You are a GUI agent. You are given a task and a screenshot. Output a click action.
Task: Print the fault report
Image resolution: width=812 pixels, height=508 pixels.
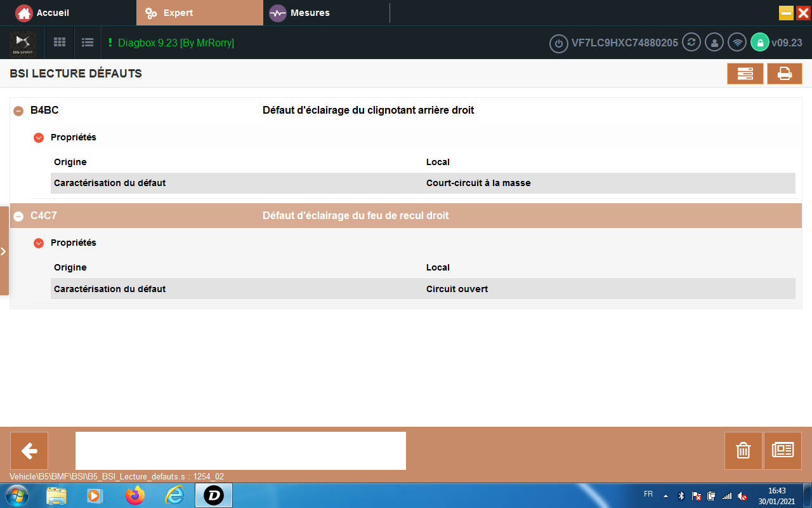click(x=785, y=74)
